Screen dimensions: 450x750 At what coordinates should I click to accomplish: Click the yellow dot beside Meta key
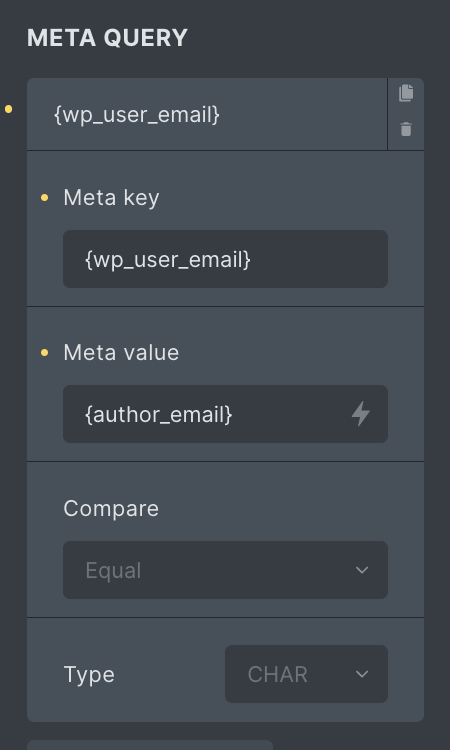coord(44,198)
